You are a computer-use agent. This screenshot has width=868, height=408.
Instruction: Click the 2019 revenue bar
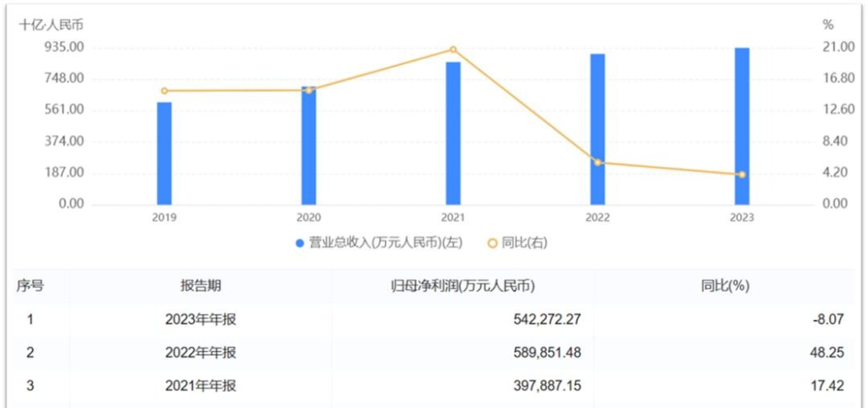tap(164, 153)
